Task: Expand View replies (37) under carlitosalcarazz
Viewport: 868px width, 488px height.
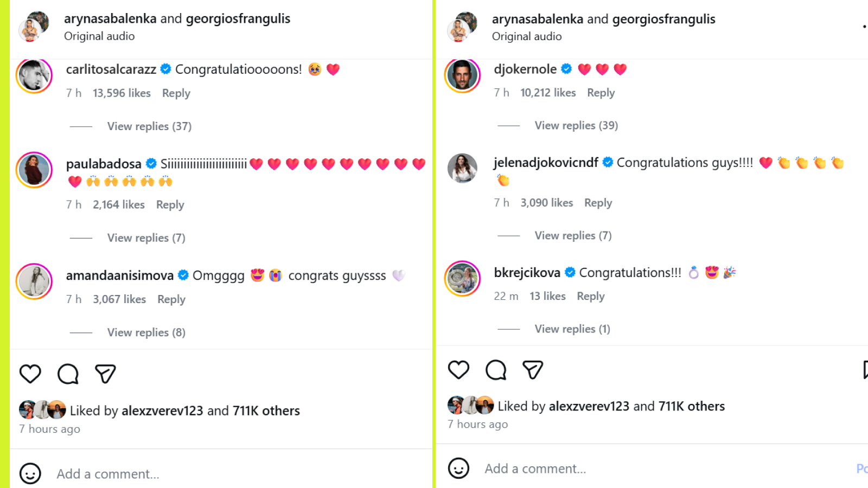Action: (149, 126)
